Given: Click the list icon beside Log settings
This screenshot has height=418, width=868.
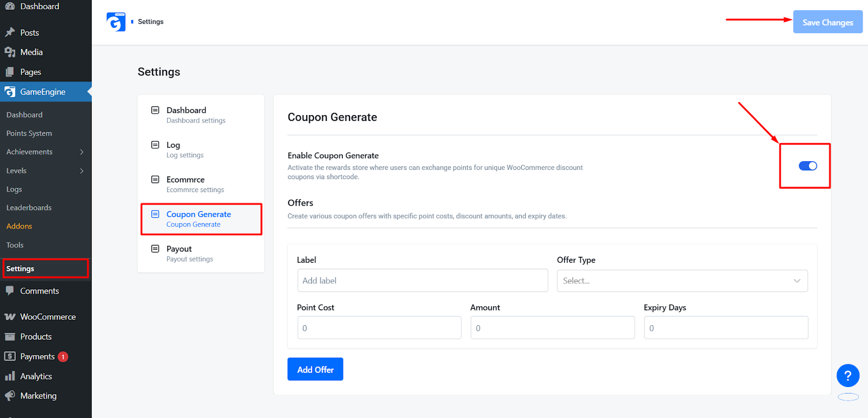Looking at the screenshot, I should point(155,145).
